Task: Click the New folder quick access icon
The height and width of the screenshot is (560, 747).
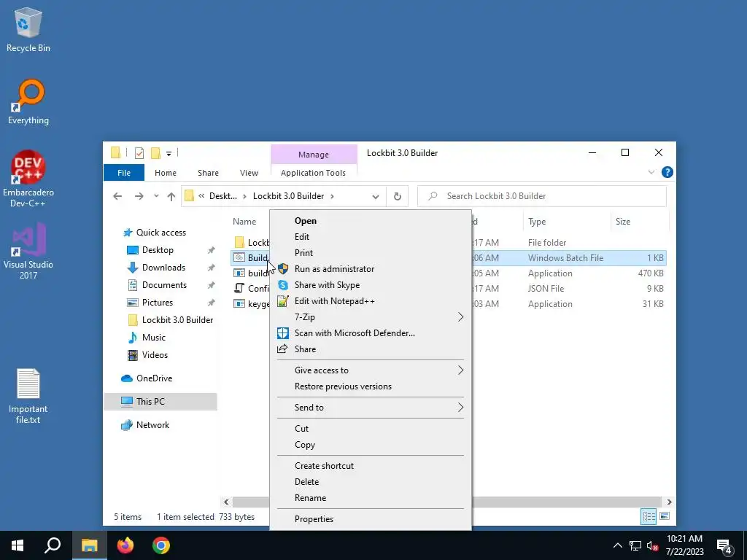Action: 155,153
